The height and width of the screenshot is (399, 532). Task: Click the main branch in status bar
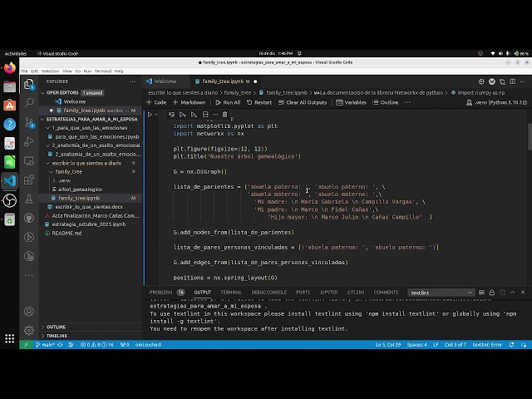click(45, 345)
